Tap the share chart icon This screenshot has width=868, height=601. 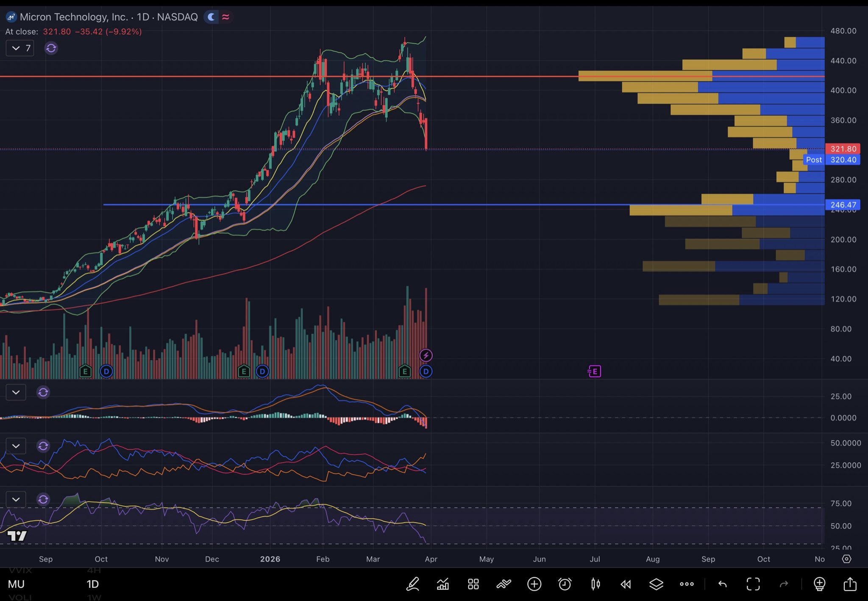(850, 584)
